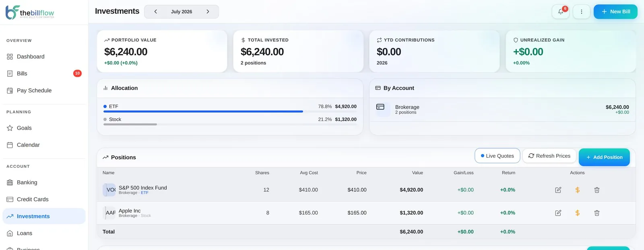
Task: Click the Investments trend icon in sidebar
Action: click(x=10, y=217)
